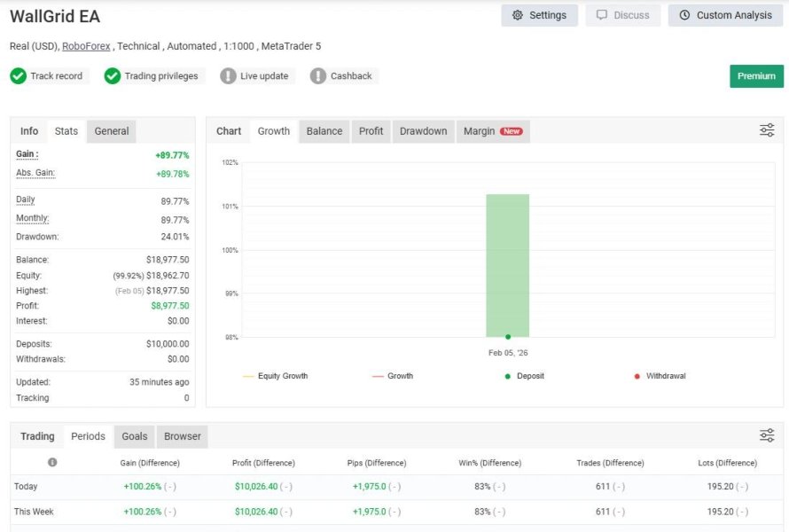Click the Live update warning icon
Viewport: 789px width, 532px height.
tap(228, 76)
